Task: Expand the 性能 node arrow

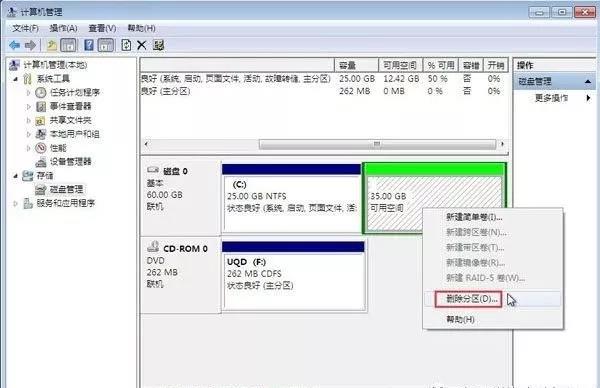Action: [x=28, y=148]
